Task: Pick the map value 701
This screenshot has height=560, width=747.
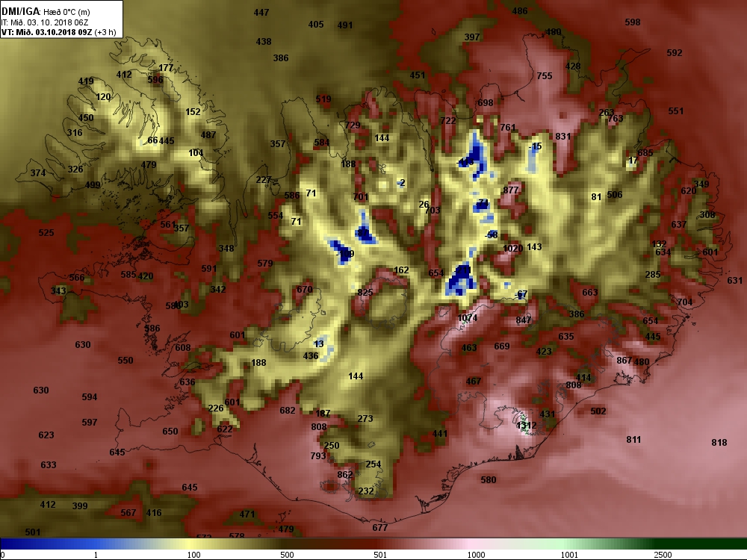Action: tap(361, 196)
